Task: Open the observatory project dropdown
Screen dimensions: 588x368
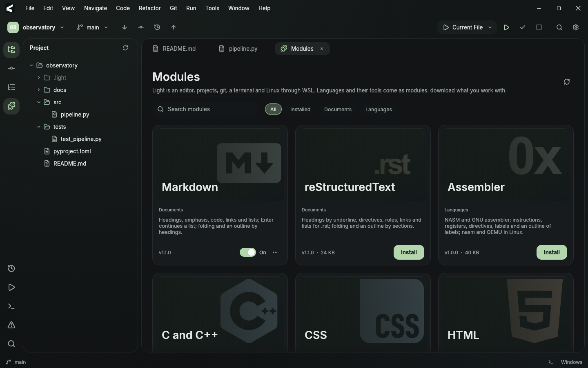Action: pyautogui.click(x=36, y=27)
